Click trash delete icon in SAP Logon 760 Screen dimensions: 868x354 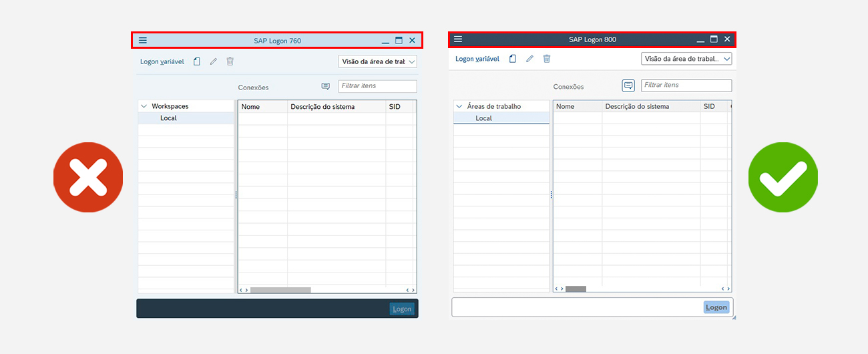point(230,61)
